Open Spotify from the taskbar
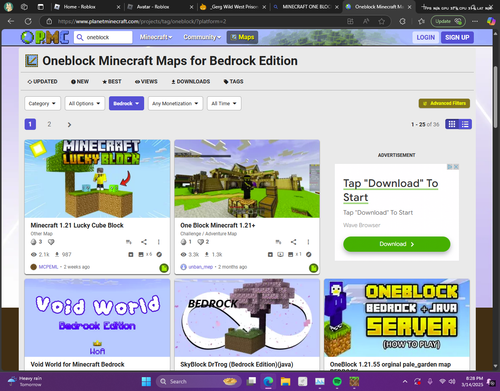The image size is (500, 391). pos(337,381)
